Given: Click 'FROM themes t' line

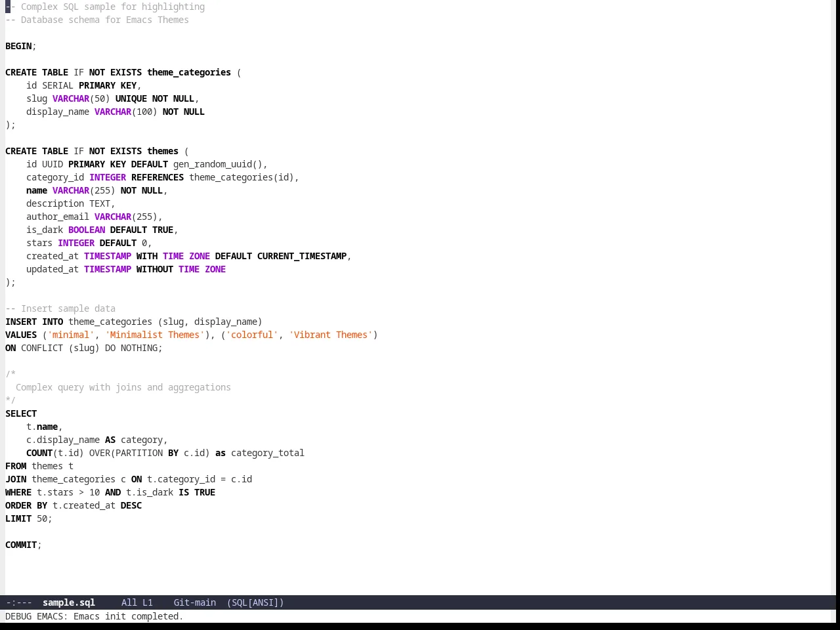Looking at the screenshot, I should coord(39,466).
